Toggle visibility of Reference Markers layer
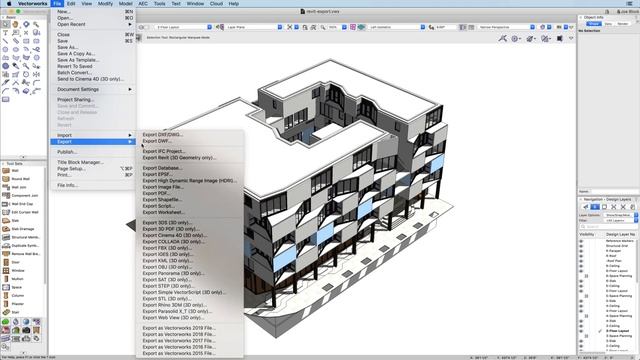The width and height of the screenshot is (640, 360). 581,241
